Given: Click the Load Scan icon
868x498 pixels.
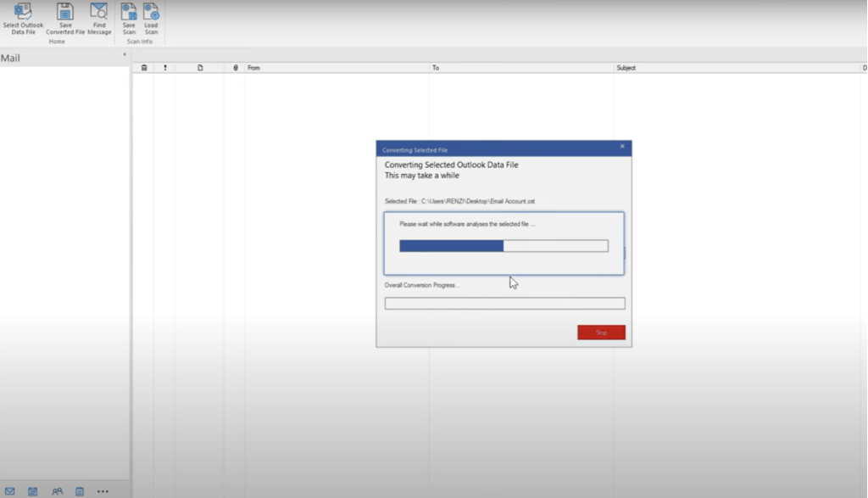Looking at the screenshot, I should coord(151,12).
